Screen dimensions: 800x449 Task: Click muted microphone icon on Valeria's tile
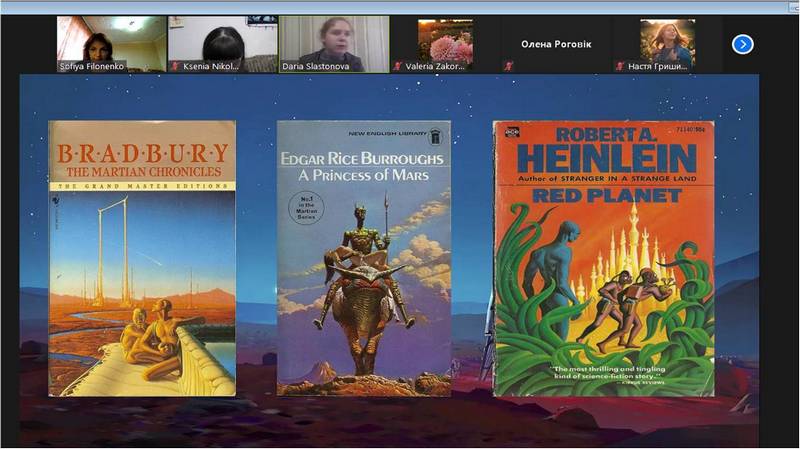click(x=397, y=66)
